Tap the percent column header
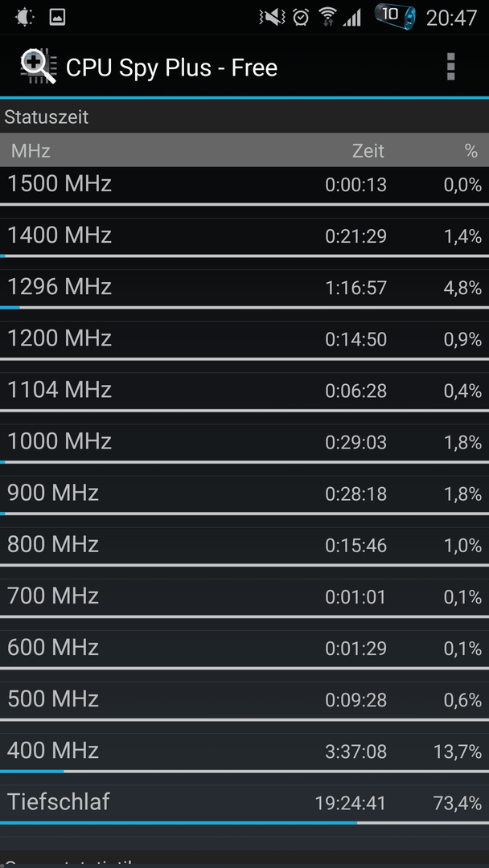Screen dimensions: 489x868 tap(471, 150)
